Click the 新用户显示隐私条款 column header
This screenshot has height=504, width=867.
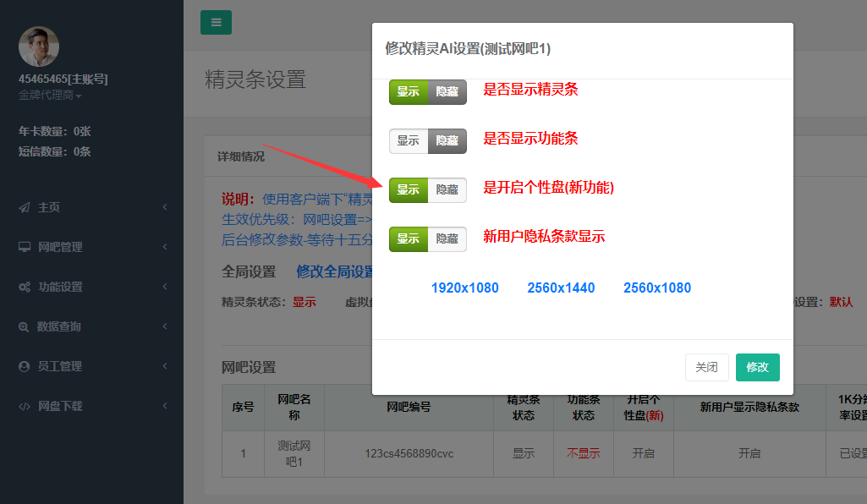click(x=749, y=408)
